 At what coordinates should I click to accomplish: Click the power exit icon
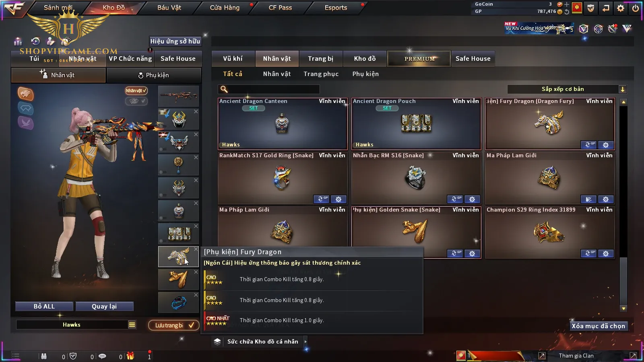[636, 8]
